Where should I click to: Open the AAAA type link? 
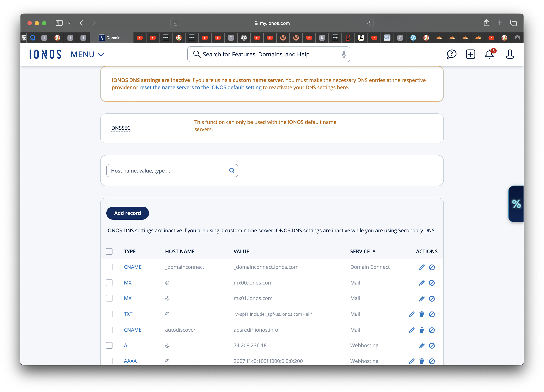click(x=130, y=361)
